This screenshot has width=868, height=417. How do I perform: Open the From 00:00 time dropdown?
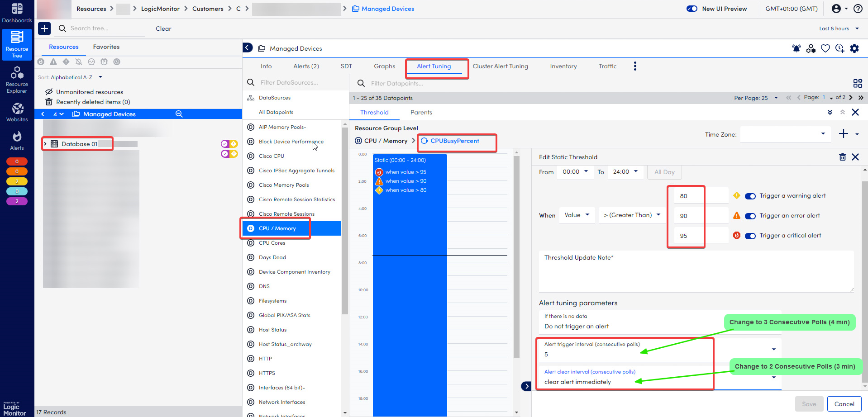tap(575, 172)
